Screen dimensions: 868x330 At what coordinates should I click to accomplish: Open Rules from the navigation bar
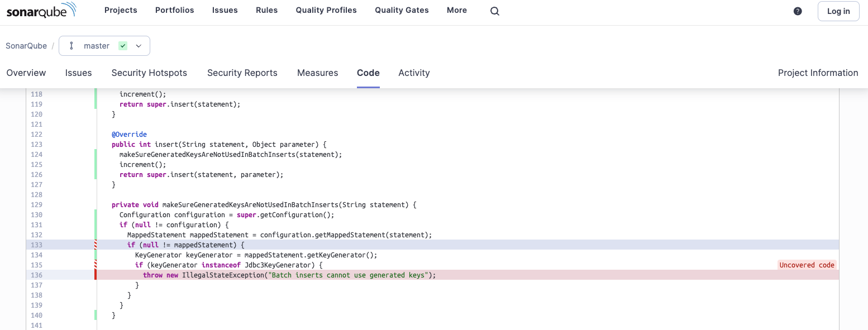[x=266, y=9]
